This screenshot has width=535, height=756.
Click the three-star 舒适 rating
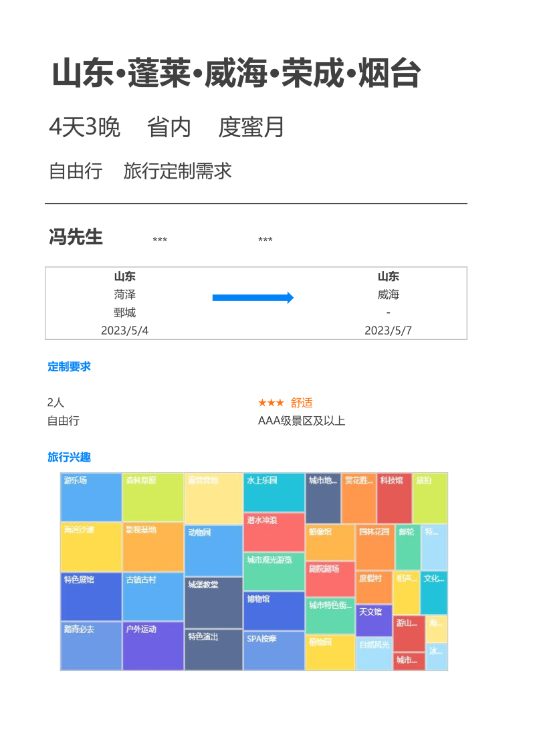[286, 403]
